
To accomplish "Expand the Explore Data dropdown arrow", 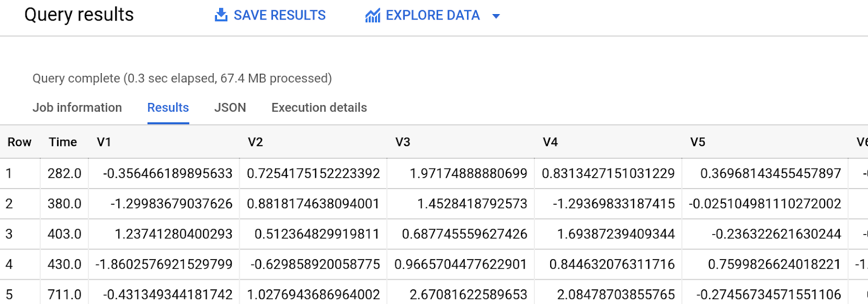I will [495, 16].
